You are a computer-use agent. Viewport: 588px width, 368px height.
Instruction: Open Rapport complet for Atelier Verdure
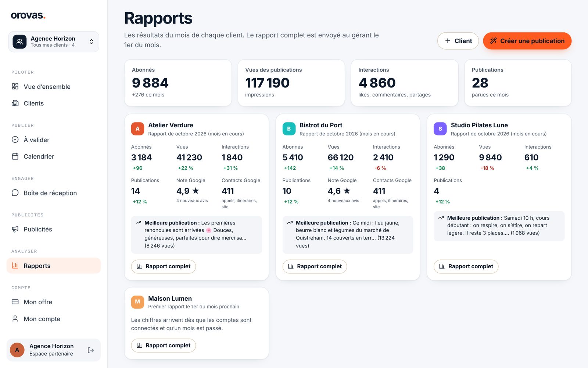click(164, 266)
